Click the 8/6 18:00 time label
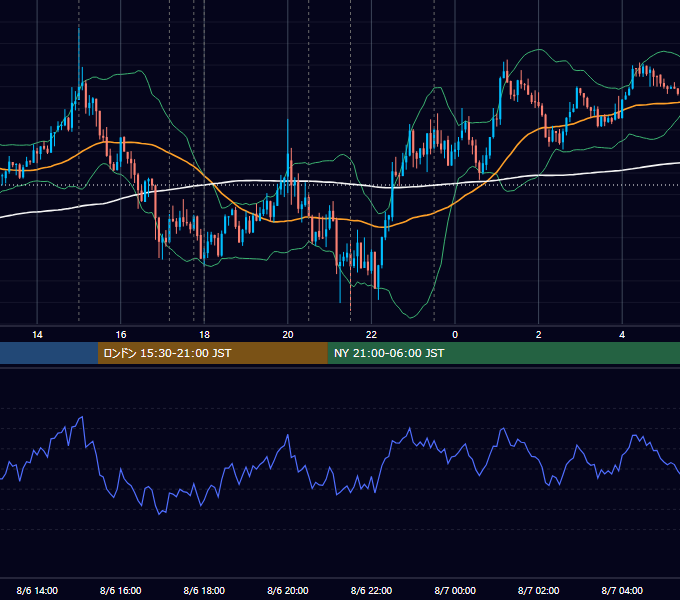This screenshot has width=680, height=600. [x=204, y=590]
